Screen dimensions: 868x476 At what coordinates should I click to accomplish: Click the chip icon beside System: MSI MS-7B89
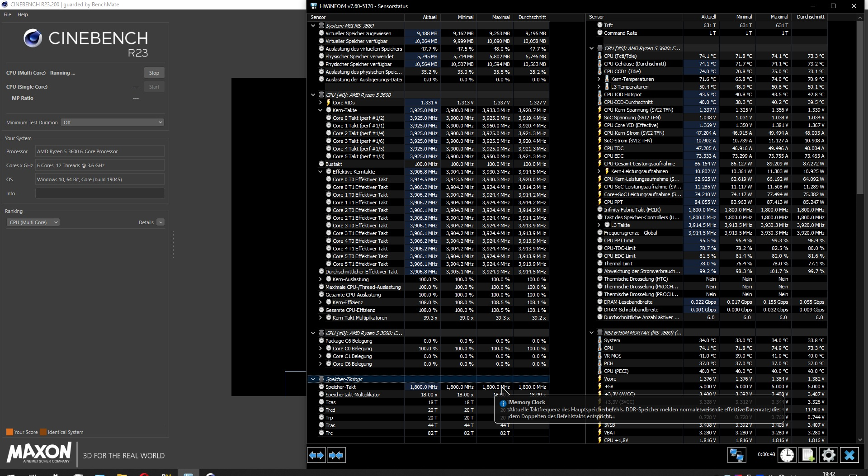click(321, 26)
